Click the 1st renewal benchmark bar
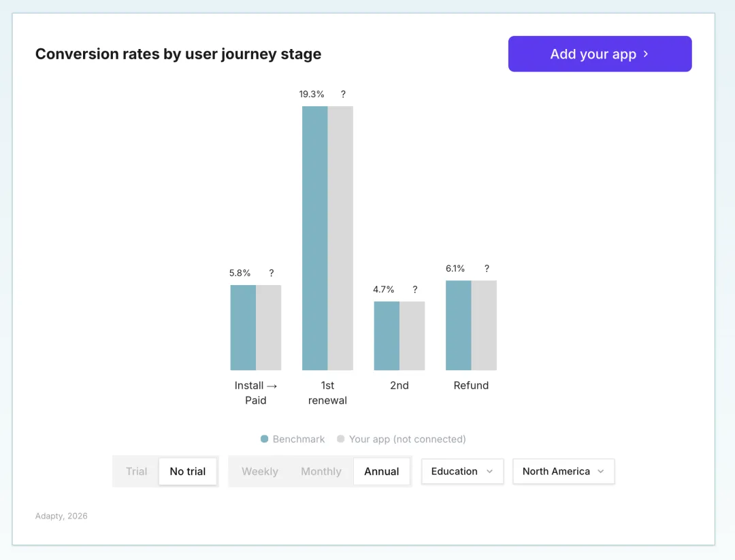This screenshot has height=560, width=735. [x=314, y=238]
